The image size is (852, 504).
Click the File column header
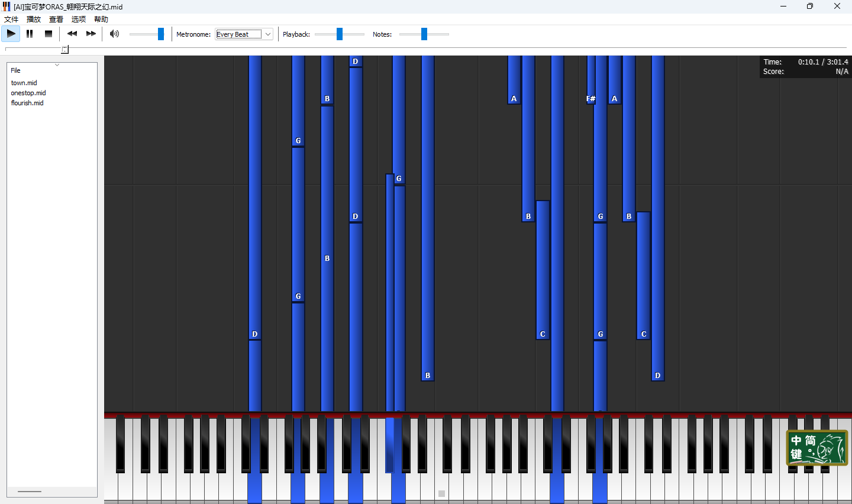click(52, 70)
